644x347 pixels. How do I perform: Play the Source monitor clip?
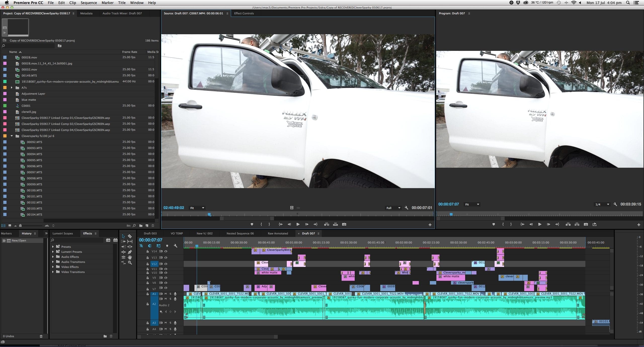(298, 224)
